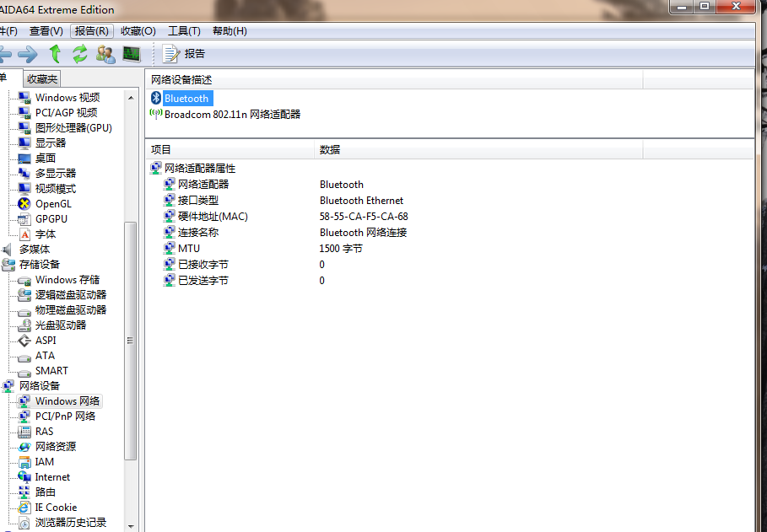Open the users management toolbar icon
This screenshot has height=532, width=767.
[105, 54]
